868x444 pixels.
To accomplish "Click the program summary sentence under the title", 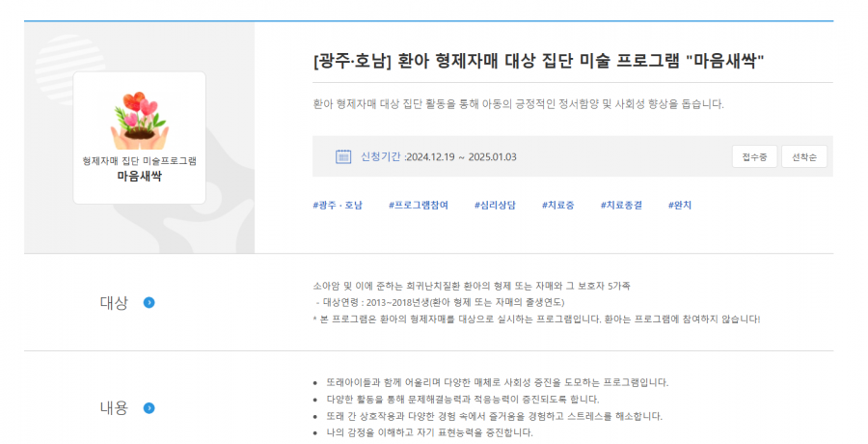I will (x=518, y=103).
